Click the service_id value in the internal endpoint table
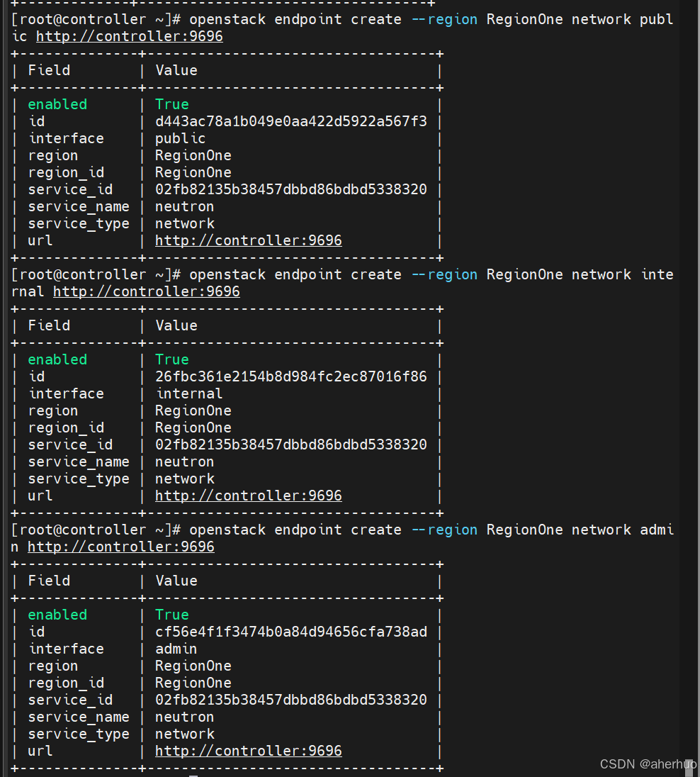 [290, 445]
